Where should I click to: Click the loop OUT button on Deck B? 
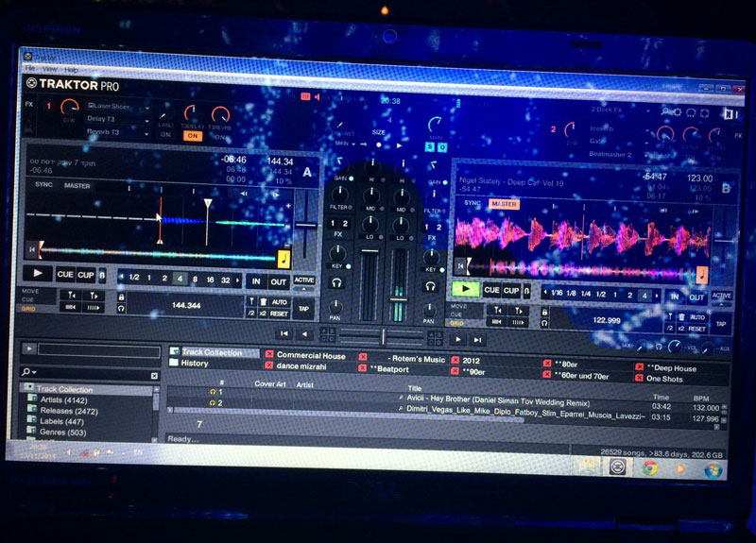coord(697,297)
